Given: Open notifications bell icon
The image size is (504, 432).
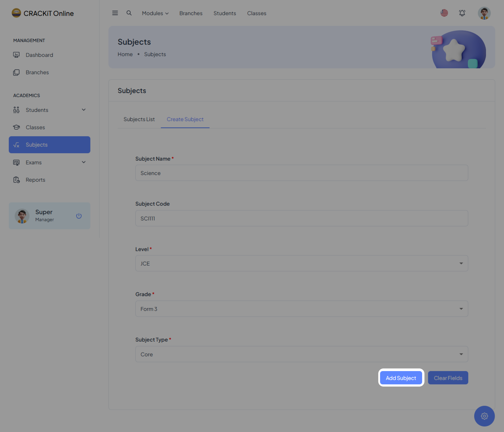Looking at the screenshot, I should pyautogui.click(x=462, y=13).
